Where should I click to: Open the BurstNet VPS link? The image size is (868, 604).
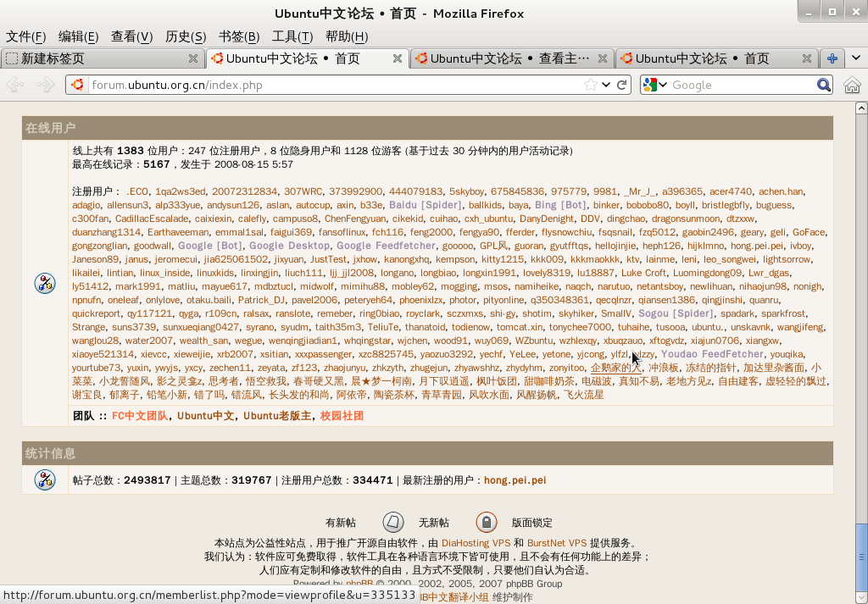556,543
